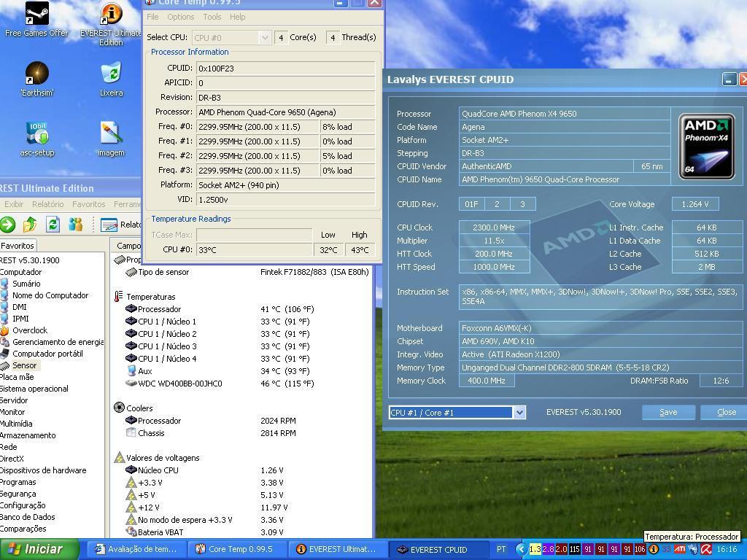
Task: Click the green forward arrow in EVEREST toolbar
Action: [x=7, y=225]
